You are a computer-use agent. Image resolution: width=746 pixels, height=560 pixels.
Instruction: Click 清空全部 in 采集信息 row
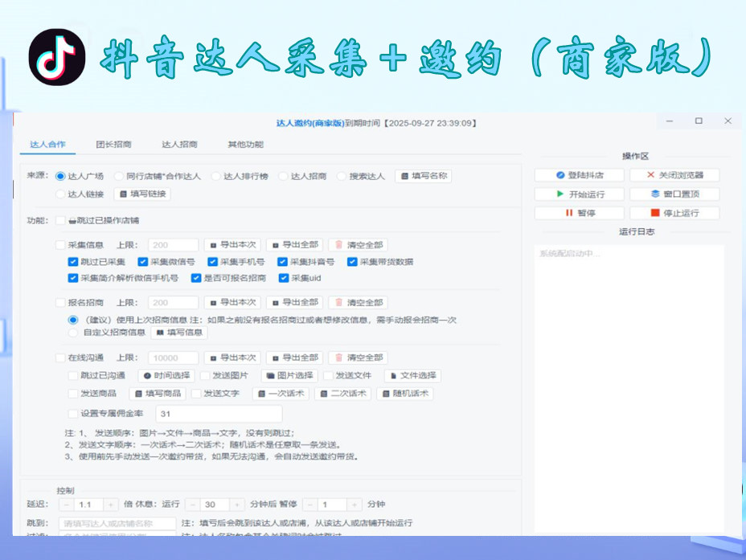[x=359, y=245]
